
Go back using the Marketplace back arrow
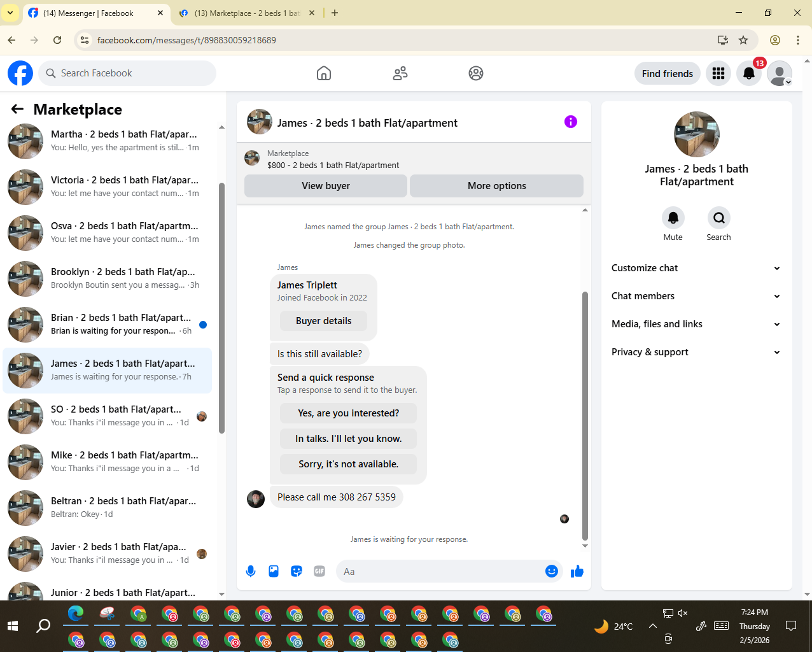(x=17, y=110)
